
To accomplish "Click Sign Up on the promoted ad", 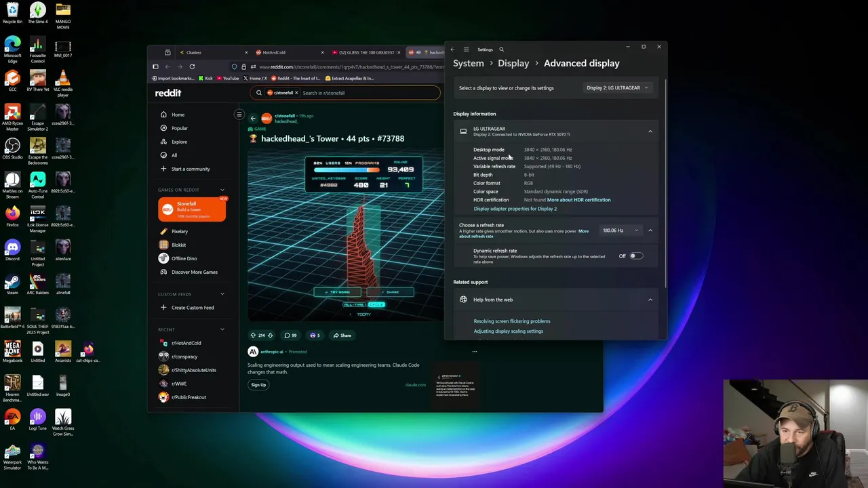I will pos(258,385).
